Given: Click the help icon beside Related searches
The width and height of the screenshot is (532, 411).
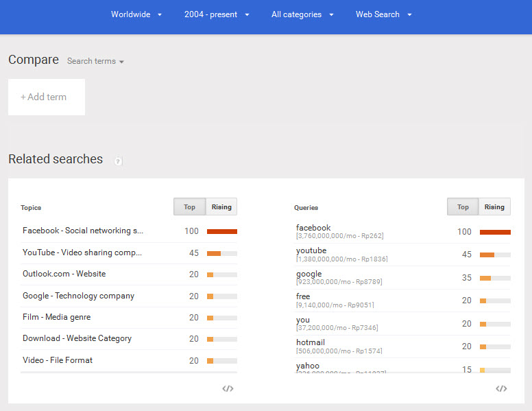Looking at the screenshot, I should pos(118,161).
